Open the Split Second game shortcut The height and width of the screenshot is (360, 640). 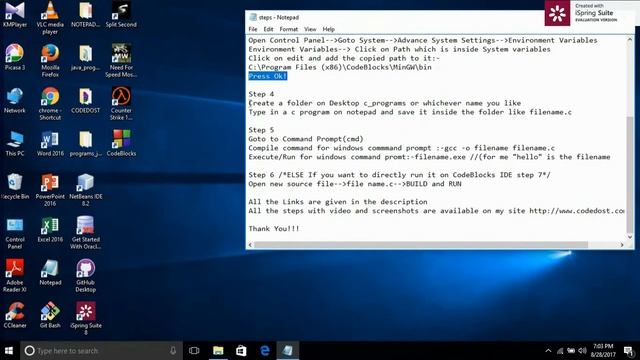click(x=121, y=14)
